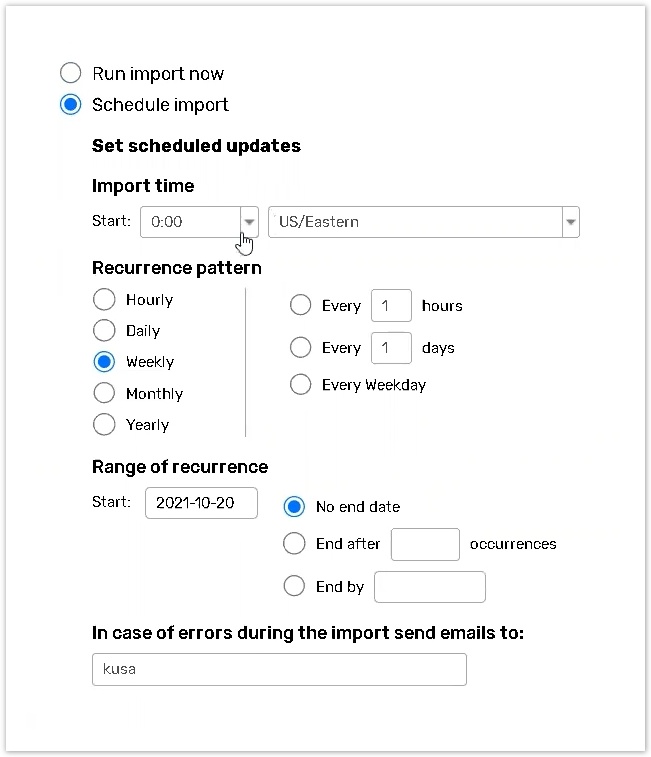
Task: Expand the US/Eastern timezone dropdown
Action: pos(570,222)
